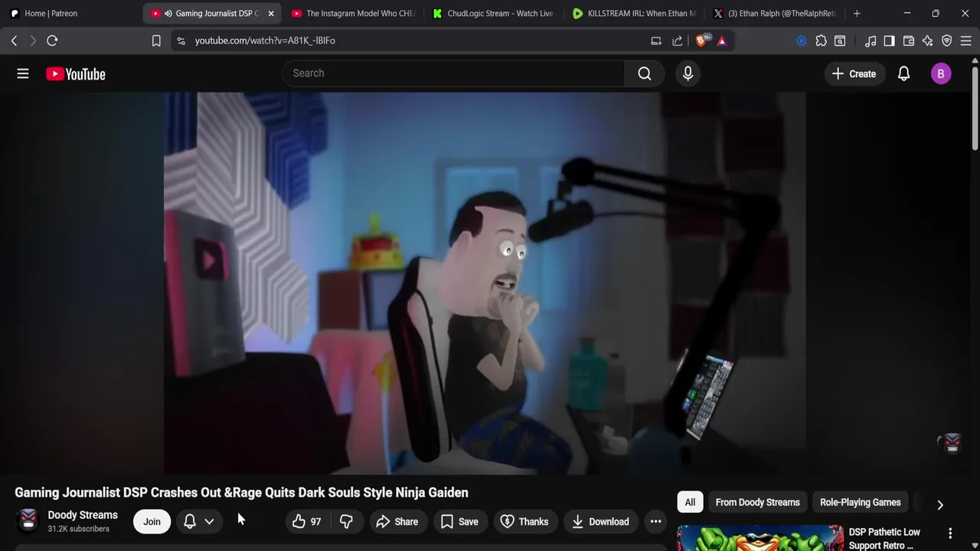Open DSP Pathetic Low Support thumbnail
This screenshot has height=551, width=980.
coord(760,537)
